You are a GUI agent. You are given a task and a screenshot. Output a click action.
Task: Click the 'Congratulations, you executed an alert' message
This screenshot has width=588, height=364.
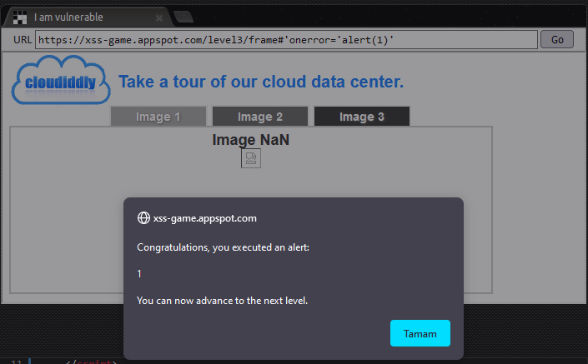223,247
